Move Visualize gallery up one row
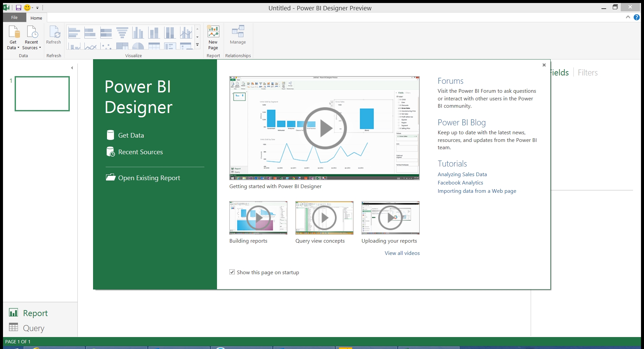This screenshot has height=349, width=644. (x=197, y=29)
